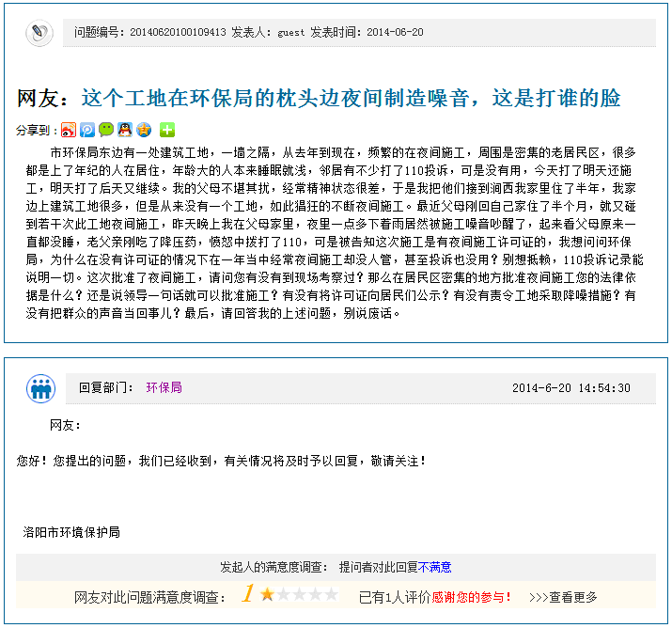Click the 网友对此问题满意度调查 label
The width and height of the screenshot is (672, 628).
pos(149,597)
